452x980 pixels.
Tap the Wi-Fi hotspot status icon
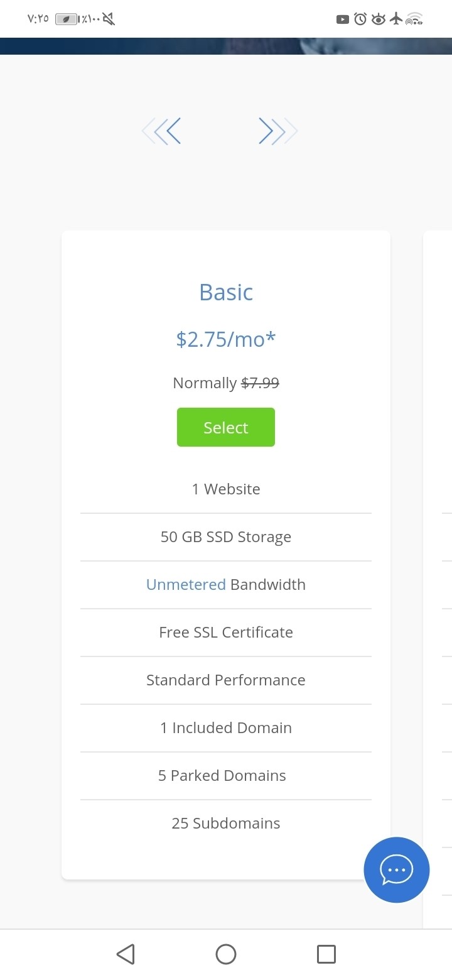(x=414, y=19)
